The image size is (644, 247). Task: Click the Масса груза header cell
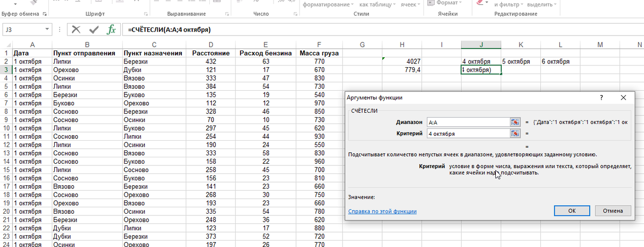(319, 53)
